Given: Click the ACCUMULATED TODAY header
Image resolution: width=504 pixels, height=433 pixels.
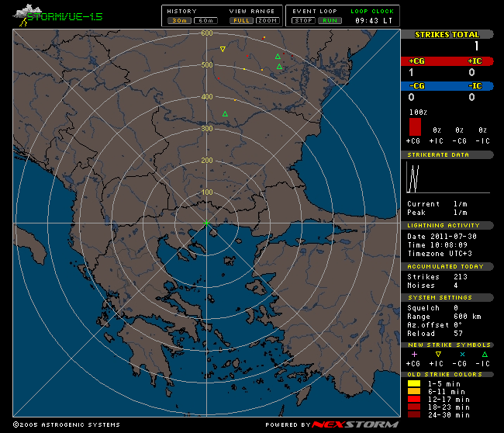Looking at the screenshot, I should (x=447, y=266).
